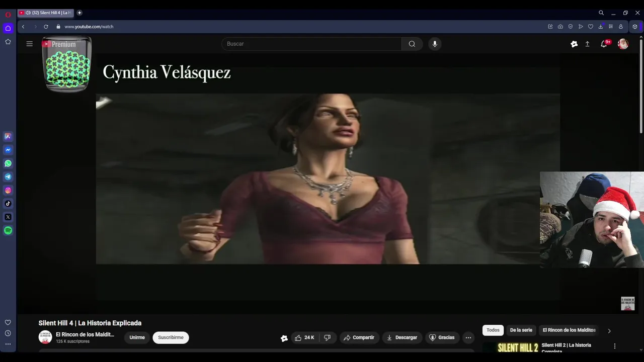
Task: Open more actions three-dot button
Action: click(x=468, y=337)
